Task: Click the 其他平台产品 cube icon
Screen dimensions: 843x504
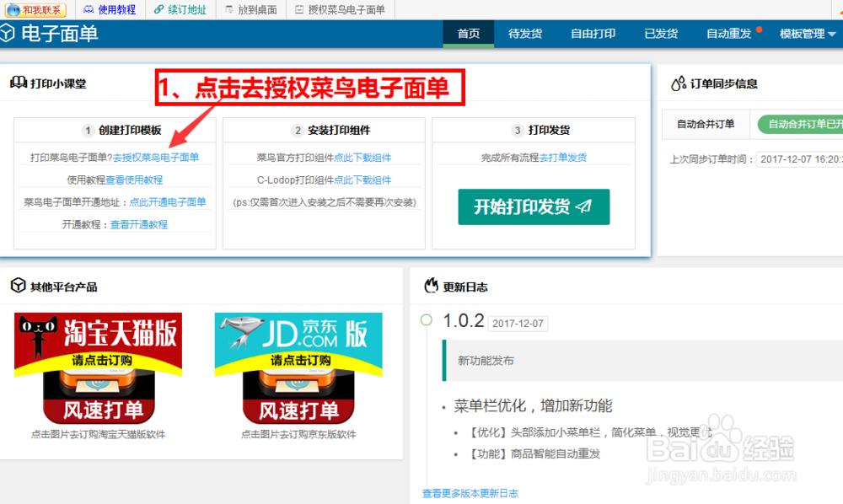Action: pos(19,287)
